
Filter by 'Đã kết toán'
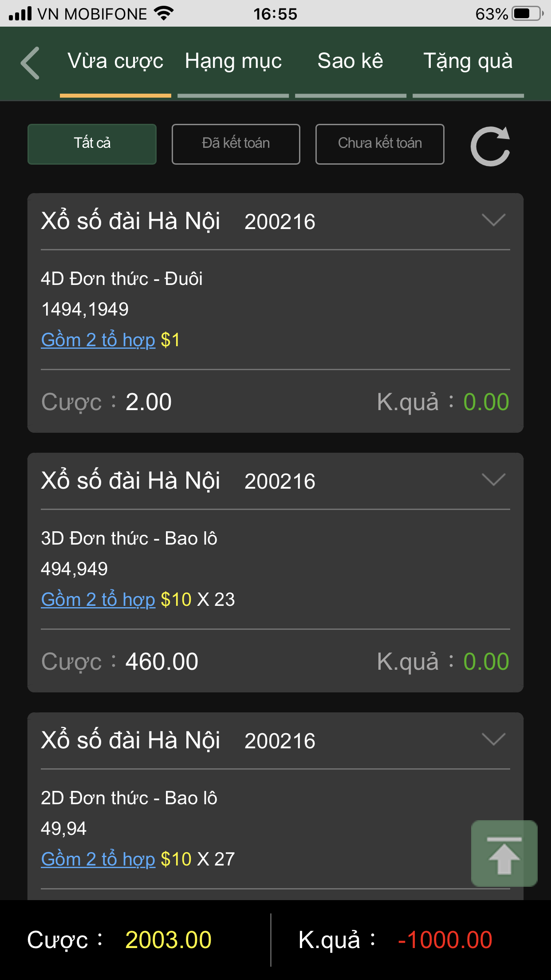[236, 144]
